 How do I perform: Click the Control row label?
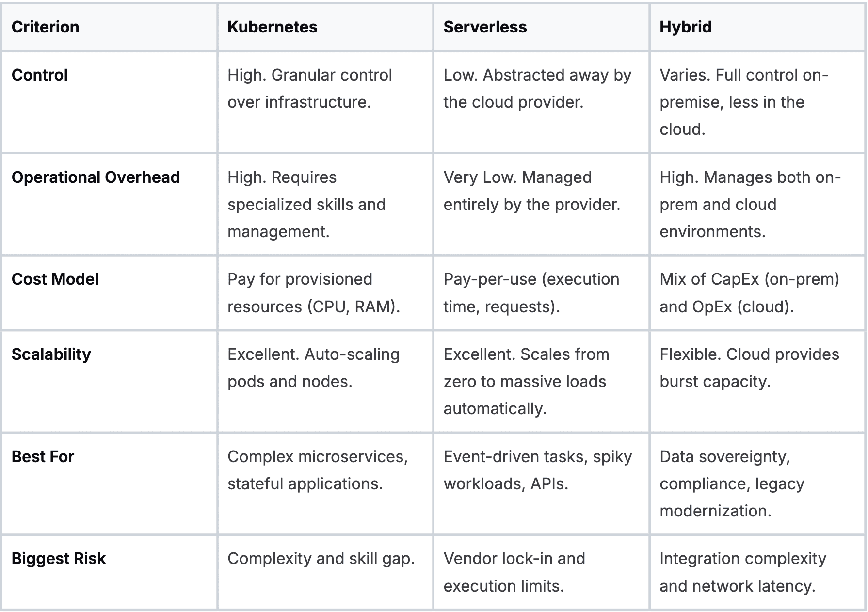(40, 75)
